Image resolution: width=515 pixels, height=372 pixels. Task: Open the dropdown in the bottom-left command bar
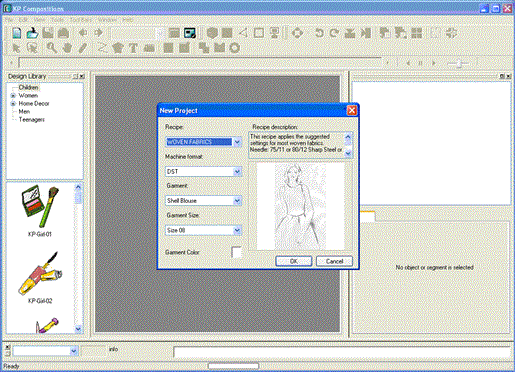point(74,351)
